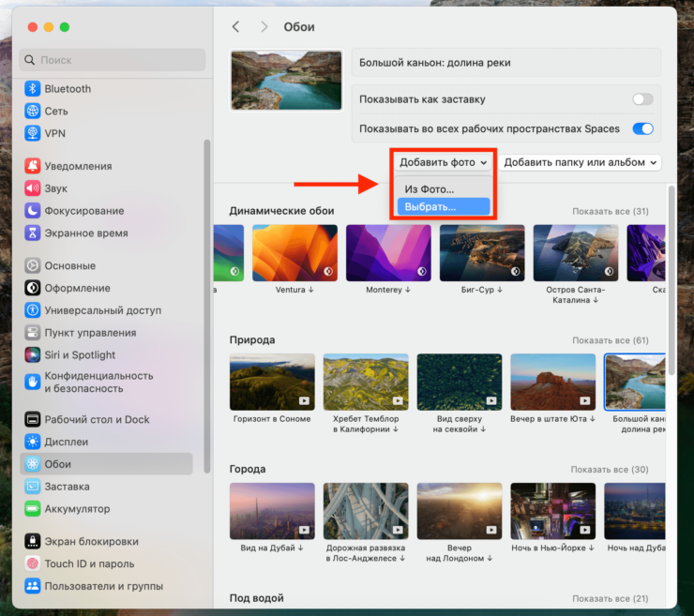Viewport: 694px width, 616px height.
Task: Click the red Уведомления bell icon
Action: (x=33, y=166)
